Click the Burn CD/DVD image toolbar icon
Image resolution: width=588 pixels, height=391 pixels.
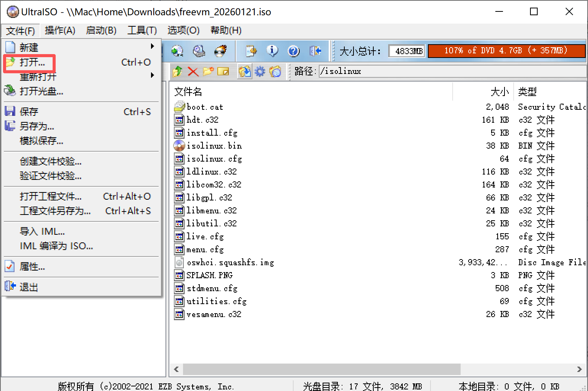[x=220, y=51]
